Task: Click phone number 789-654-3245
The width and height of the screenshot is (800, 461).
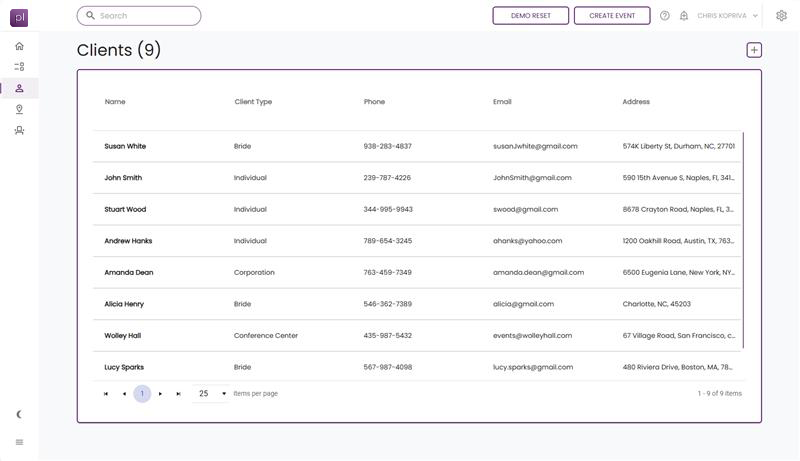Action: pyautogui.click(x=387, y=241)
